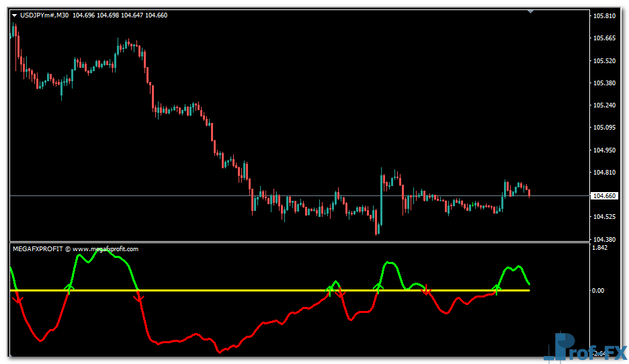Click the rightmost red down arrow signal
The width and height of the screenshot is (629, 364).
[x=425, y=290]
